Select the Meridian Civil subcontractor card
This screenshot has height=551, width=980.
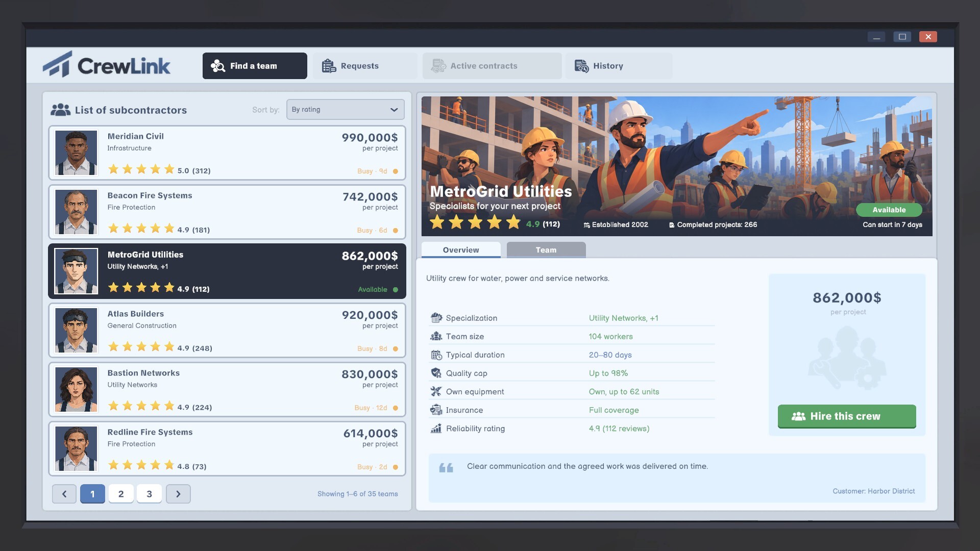tap(227, 153)
